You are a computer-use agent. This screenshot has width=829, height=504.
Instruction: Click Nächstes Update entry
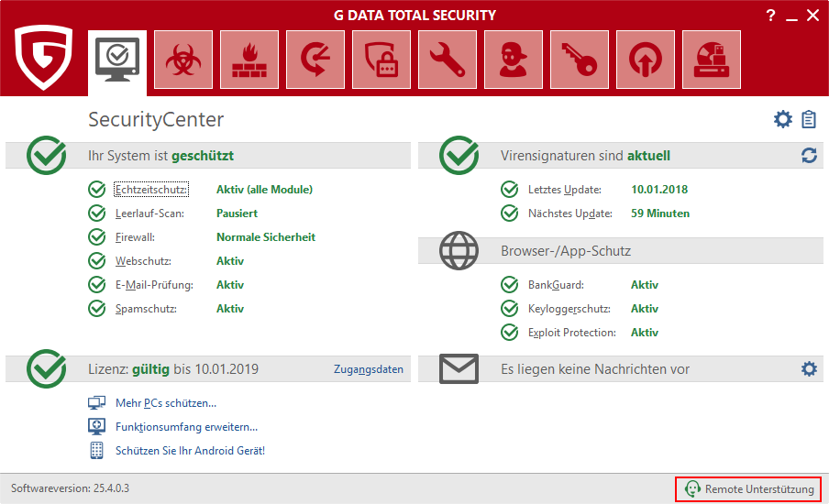tap(570, 214)
